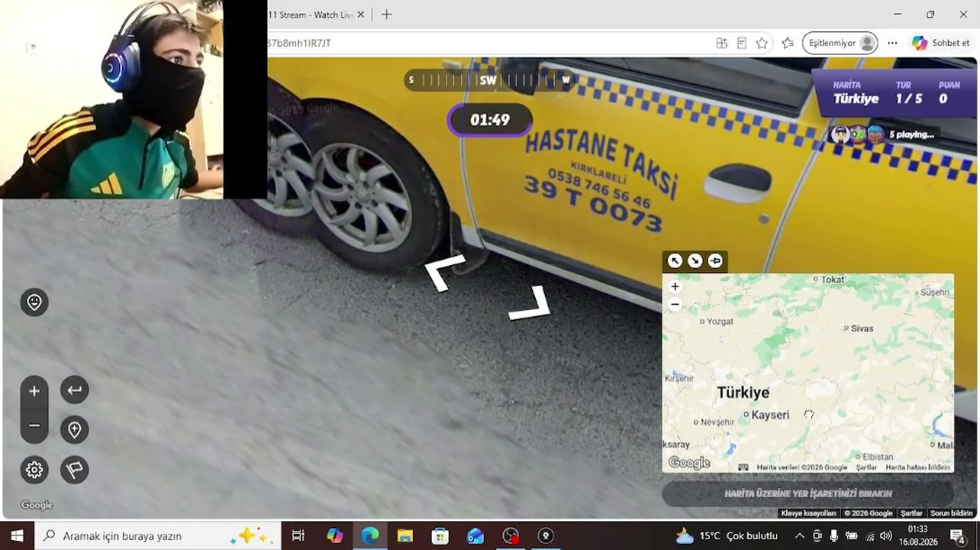Zoom out on the guess map
The width and height of the screenshot is (980, 550).
pyautogui.click(x=675, y=304)
